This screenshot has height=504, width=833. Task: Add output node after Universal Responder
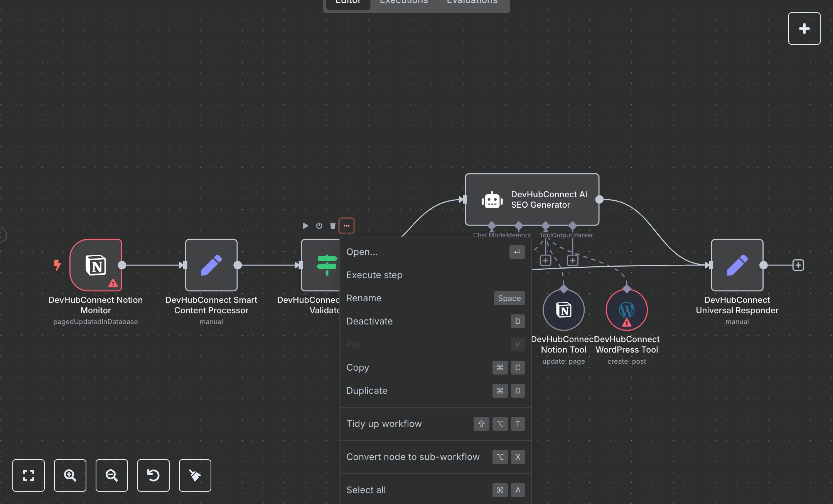(x=798, y=265)
